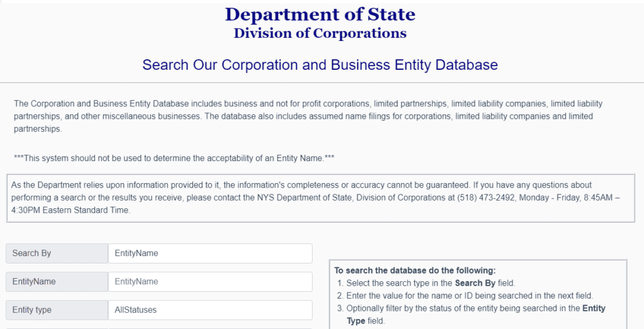Viewport: 644px width, 329px height.
Task: Expand the Entity type AllStatuses dropdown
Action: (210, 310)
